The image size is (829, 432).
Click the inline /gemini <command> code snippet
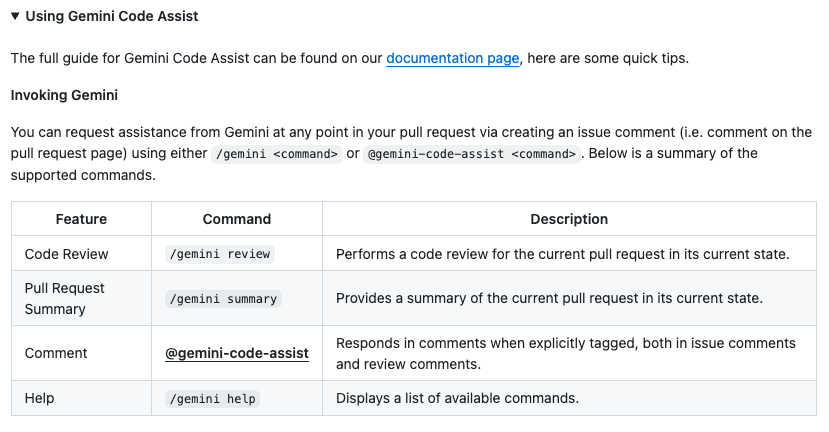[276, 153]
